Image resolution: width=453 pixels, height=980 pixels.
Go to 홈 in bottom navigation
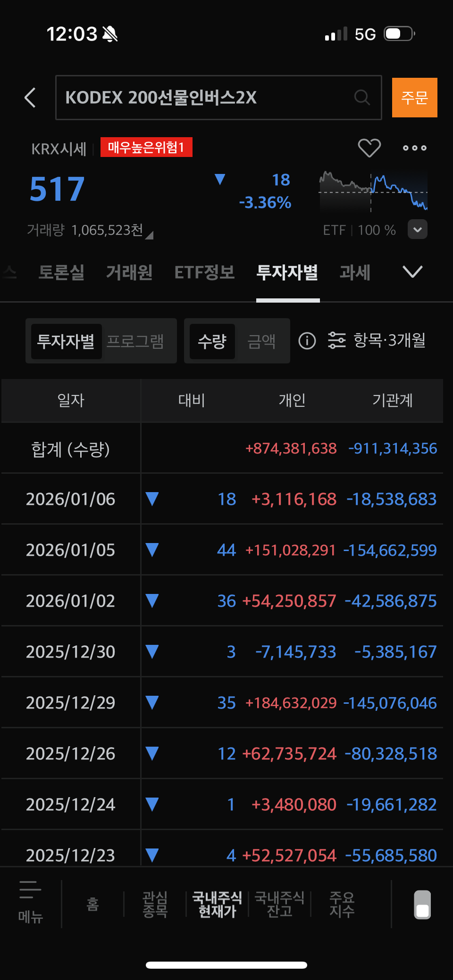(x=93, y=904)
